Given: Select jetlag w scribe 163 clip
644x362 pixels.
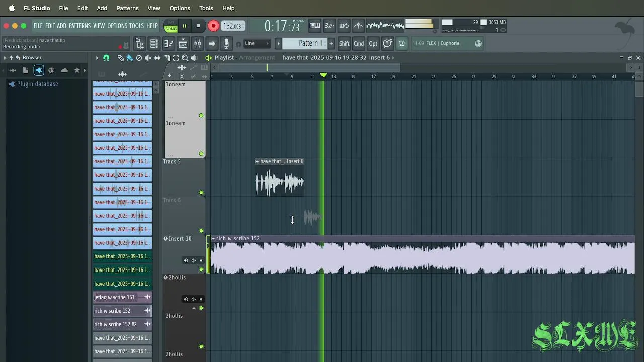Looking at the screenshot, I should click(122, 297).
